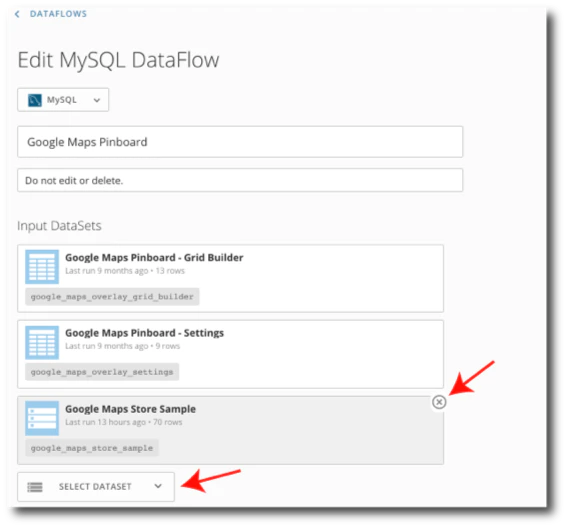
Task: Select 'Google Maps Store Sample' title
Action: (130, 409)
